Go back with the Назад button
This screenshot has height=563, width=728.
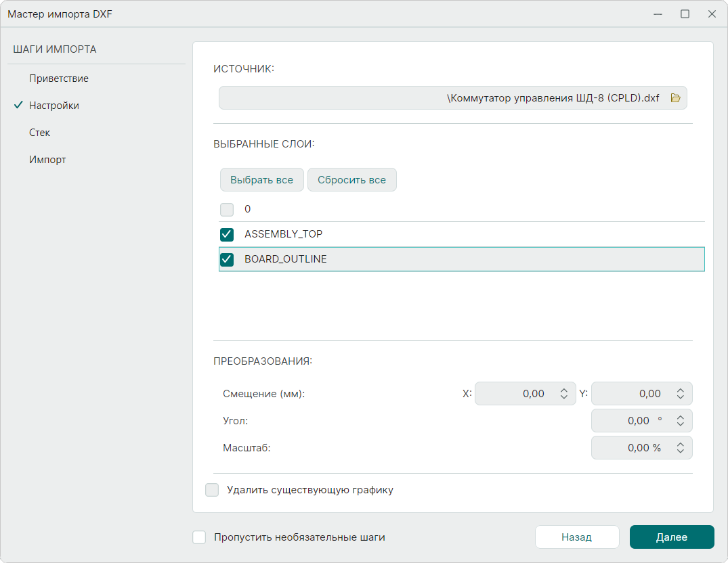(x=576, y=537)
